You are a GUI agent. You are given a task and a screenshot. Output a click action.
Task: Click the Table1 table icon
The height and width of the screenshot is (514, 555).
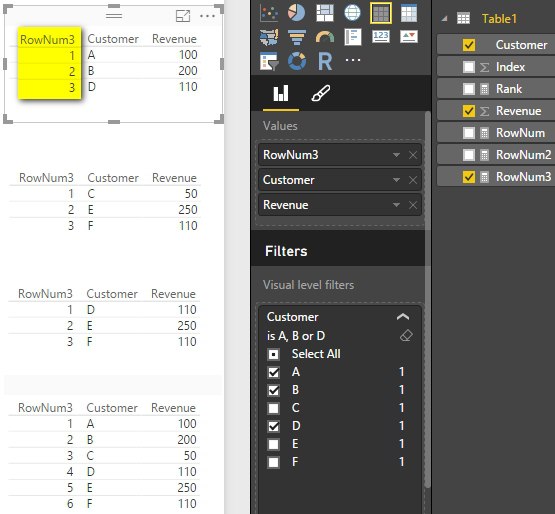(x=463, y=18)
